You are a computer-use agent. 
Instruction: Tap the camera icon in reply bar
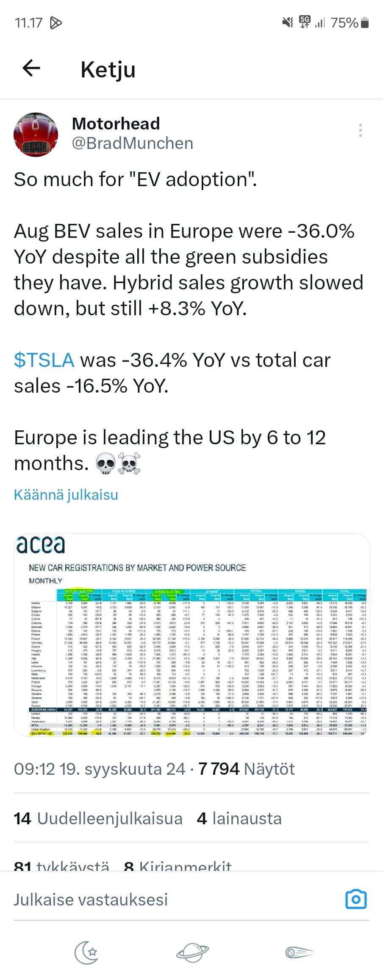point(356,899)
